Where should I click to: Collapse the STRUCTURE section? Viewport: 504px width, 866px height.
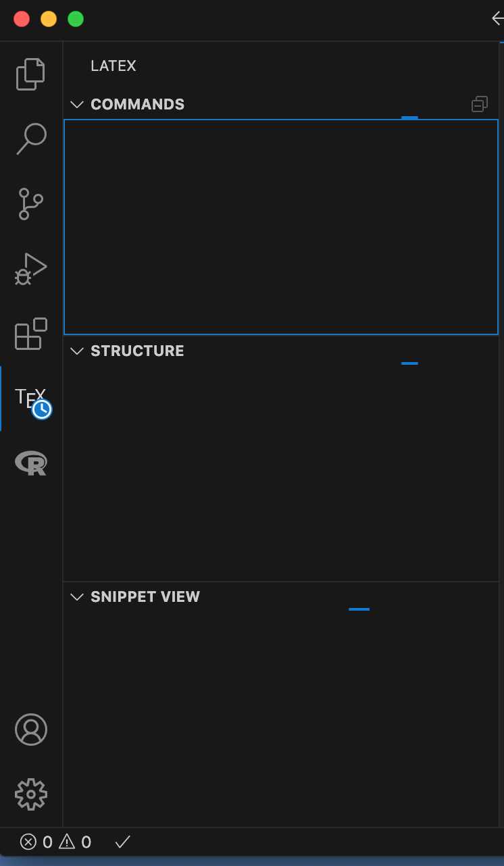click(76, 351)
